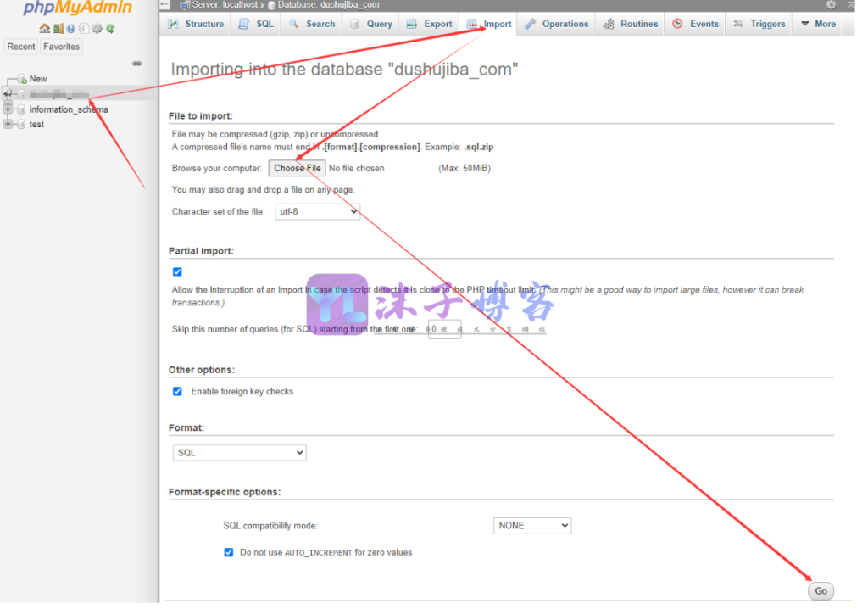Open SQL compatibility mode NONE dropdown
Screen dimensions: 868x609
click(x=532, y=525)
